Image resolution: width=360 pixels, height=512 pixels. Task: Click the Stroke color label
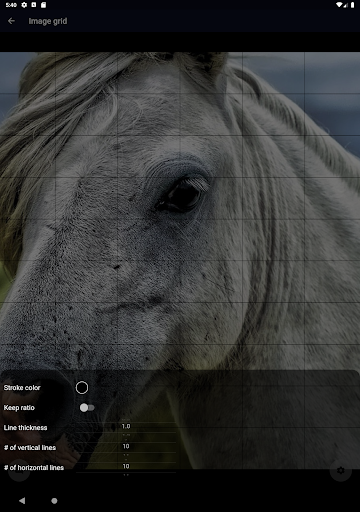(x=22, y=388)
